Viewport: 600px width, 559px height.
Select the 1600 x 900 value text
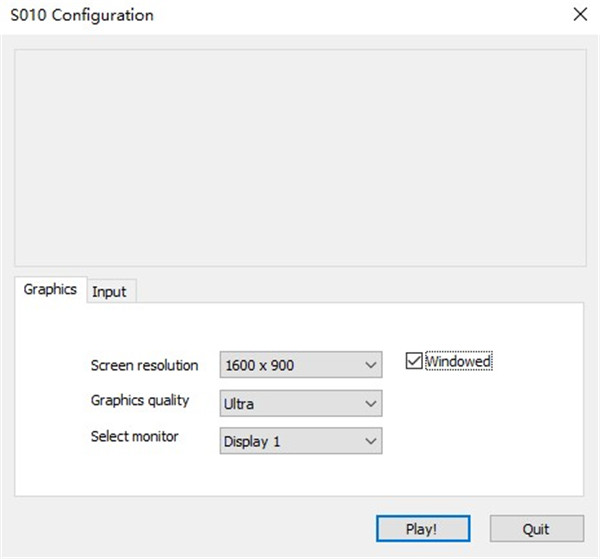pyautogui.click(x=260, y=365)
